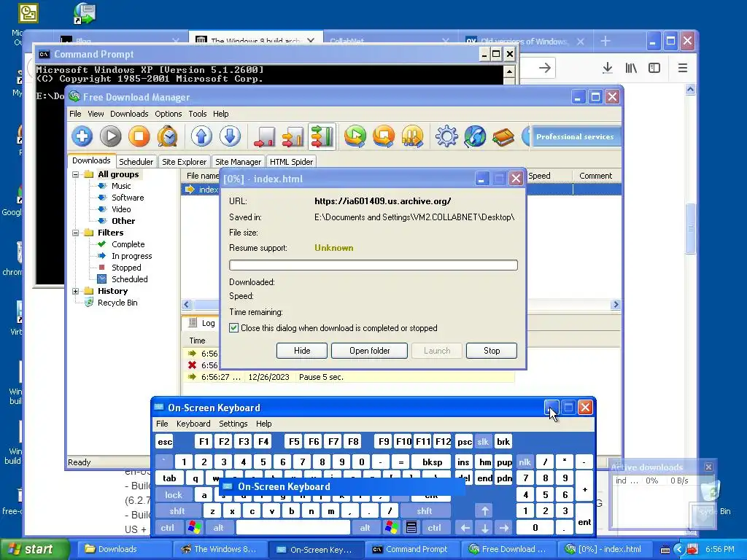Toggle the lock key on the On-Screen Keyboard
This screenshot has width=747, height=560.
tap(174, 495)
